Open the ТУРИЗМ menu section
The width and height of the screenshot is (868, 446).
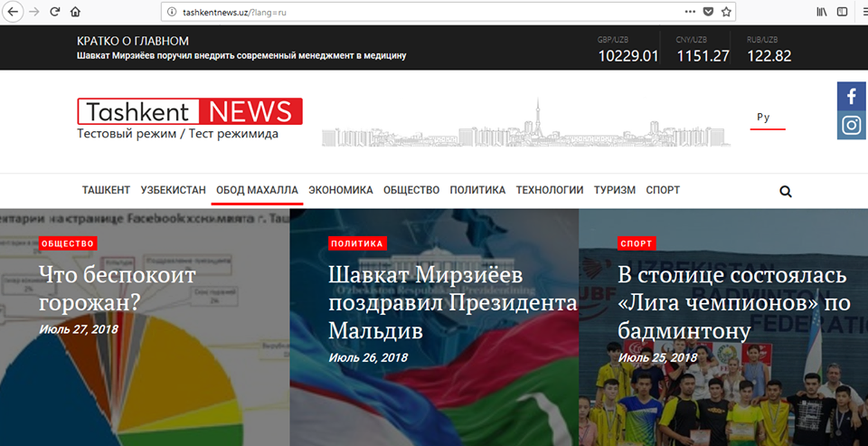click(x=615, y=190)
